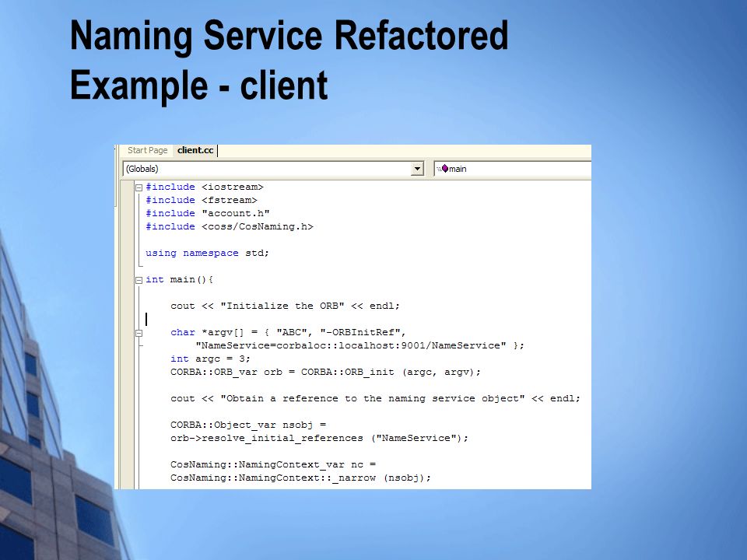Click the '#include "account.h"' line
The image size is (747, 560).
pyautogui.click(x=207, y=213)
